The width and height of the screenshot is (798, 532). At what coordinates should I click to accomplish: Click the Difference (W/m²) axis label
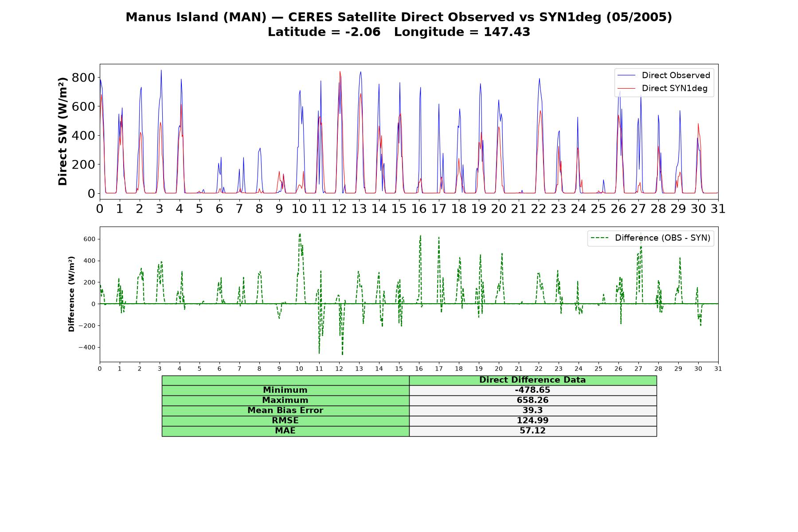tap(71, 294)
